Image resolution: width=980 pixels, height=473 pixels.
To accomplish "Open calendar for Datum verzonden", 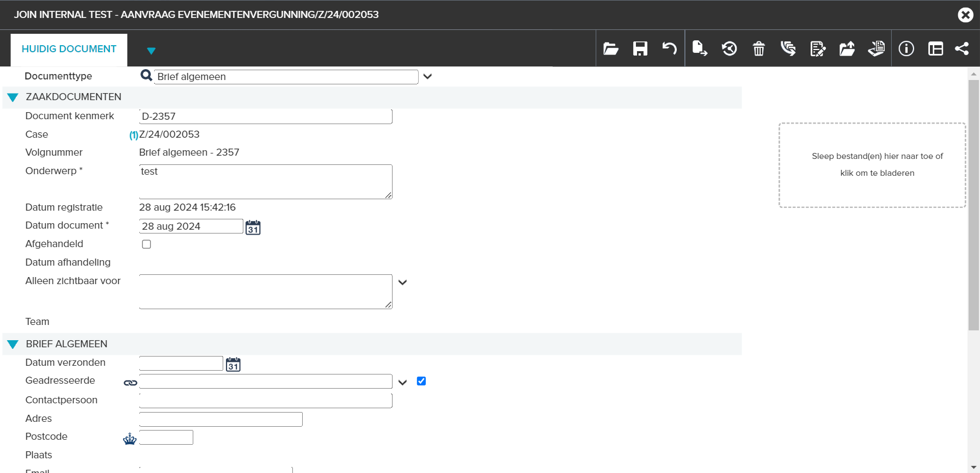I will (233, 365).
